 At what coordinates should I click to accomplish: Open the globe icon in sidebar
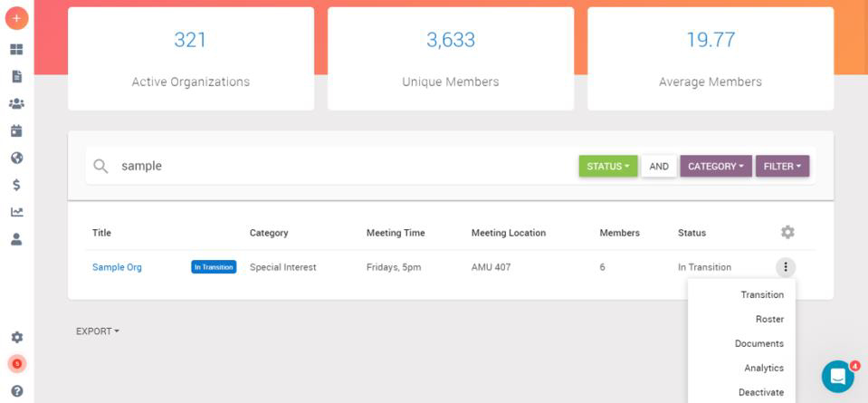(16, 158)
